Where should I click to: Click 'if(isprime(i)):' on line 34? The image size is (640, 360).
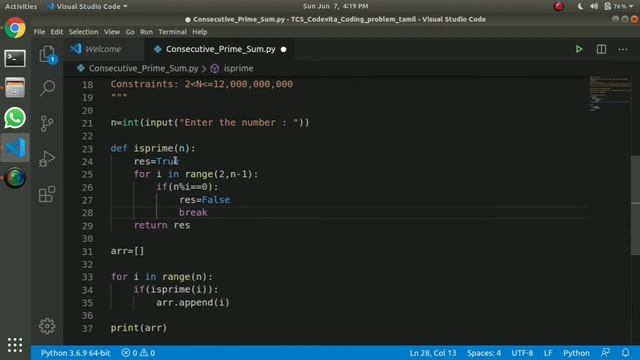click(176, 289)
